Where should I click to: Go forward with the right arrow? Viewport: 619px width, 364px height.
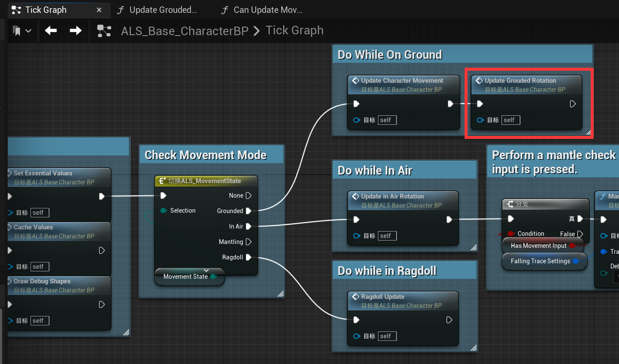point(76,31)
